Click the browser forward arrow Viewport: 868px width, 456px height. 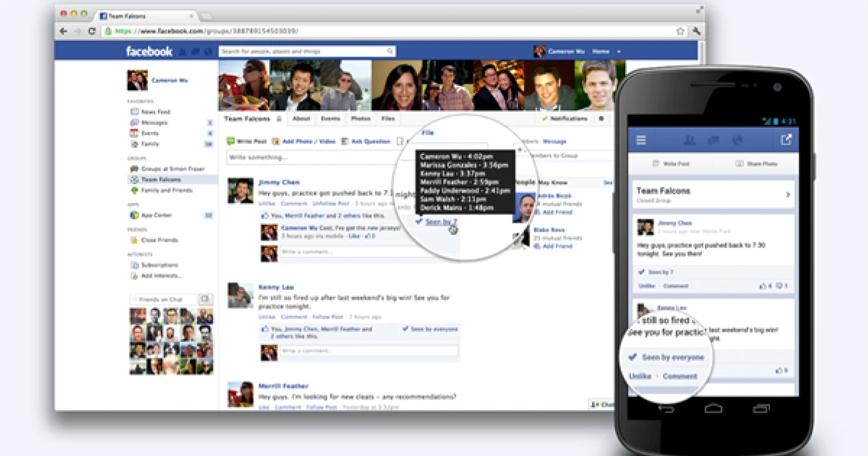click(77, 31)
